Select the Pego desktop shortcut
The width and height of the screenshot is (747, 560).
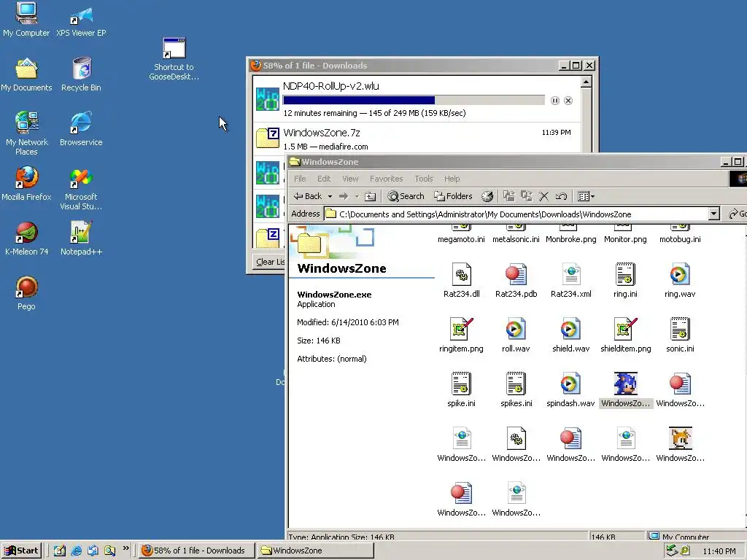point(26,293)
